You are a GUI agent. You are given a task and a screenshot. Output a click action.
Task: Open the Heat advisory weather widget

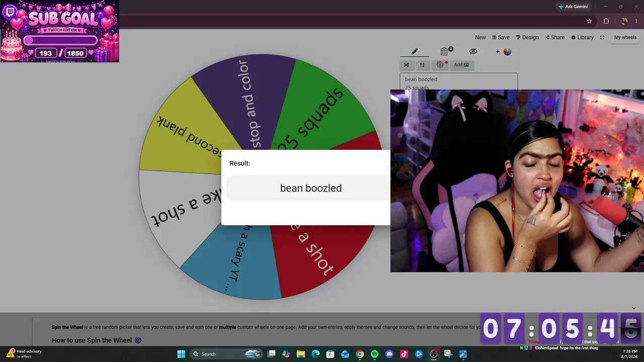pos(24,354)
